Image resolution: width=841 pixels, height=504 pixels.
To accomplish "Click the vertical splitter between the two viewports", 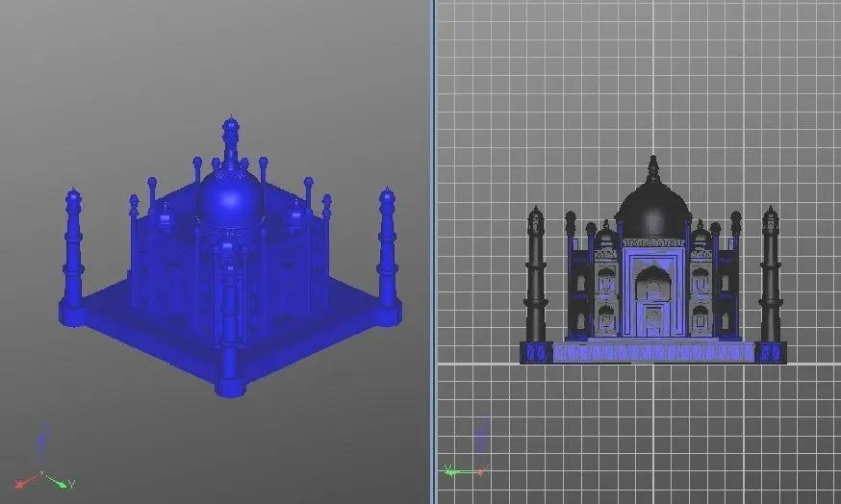I will (x=432, y=252).
